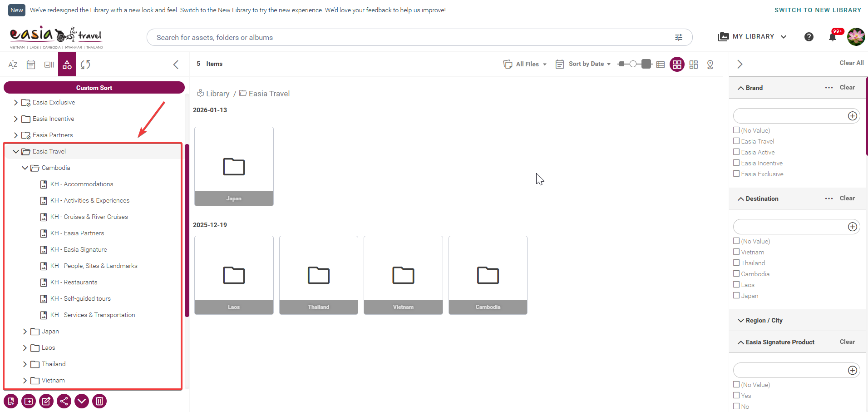Click Switch to New Library link
The width and height of the screenshot is (868, 412).
[x=818, y=10]
